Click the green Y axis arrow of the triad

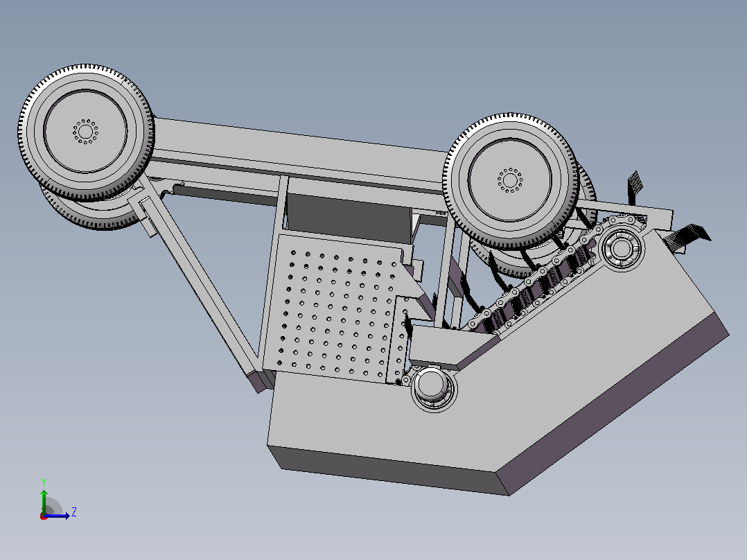pos(44,500)
